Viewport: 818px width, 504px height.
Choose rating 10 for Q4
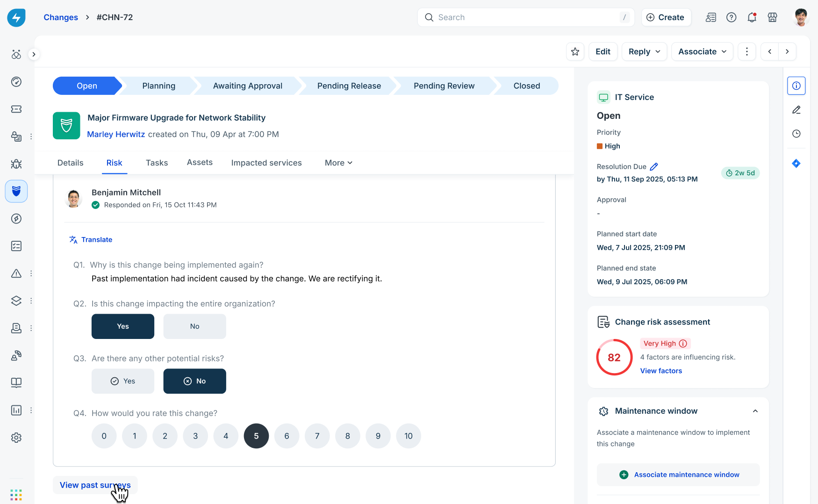(409, 436)
